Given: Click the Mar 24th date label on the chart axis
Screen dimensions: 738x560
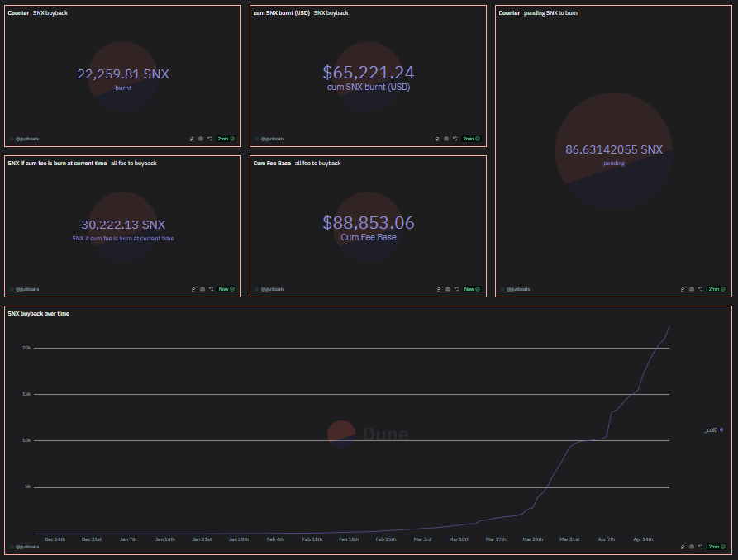Looking at the screenshot, I should point(532,539).
